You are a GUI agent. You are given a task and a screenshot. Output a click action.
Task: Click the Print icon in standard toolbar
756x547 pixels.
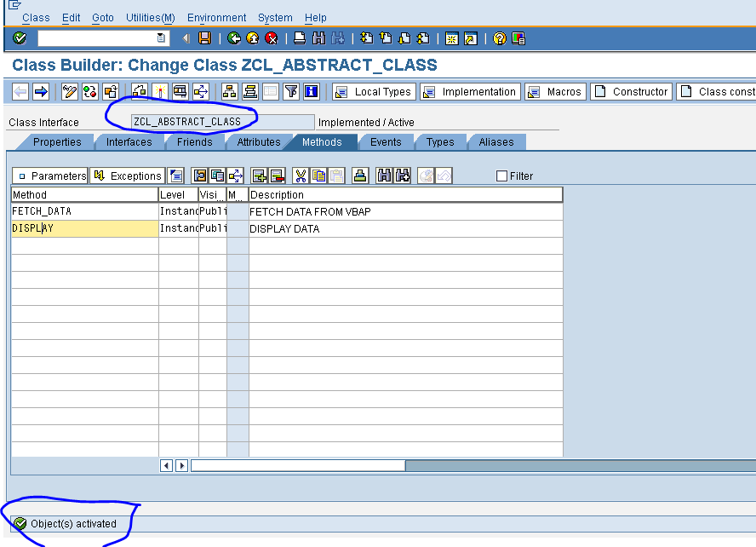pyautogui.click(x=300, y=38)
